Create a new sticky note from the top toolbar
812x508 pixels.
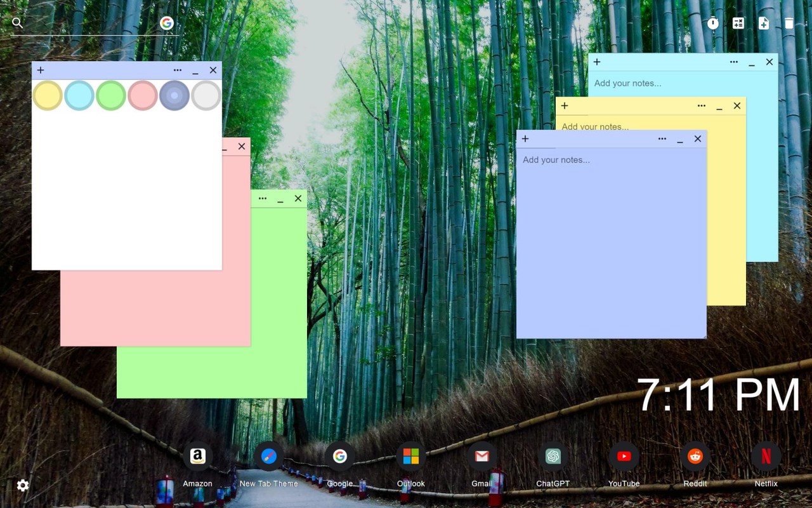click(x=764, y=23)
